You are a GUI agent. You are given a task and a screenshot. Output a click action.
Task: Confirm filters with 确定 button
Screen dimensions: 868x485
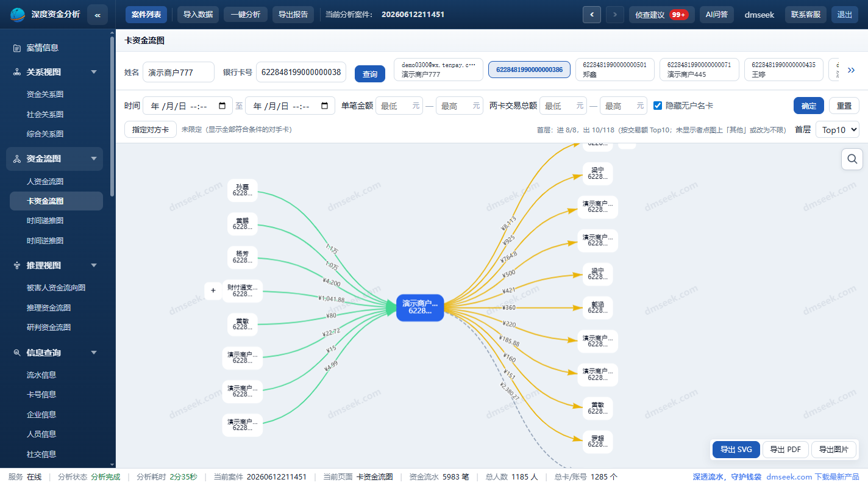(x=809, y=106)
